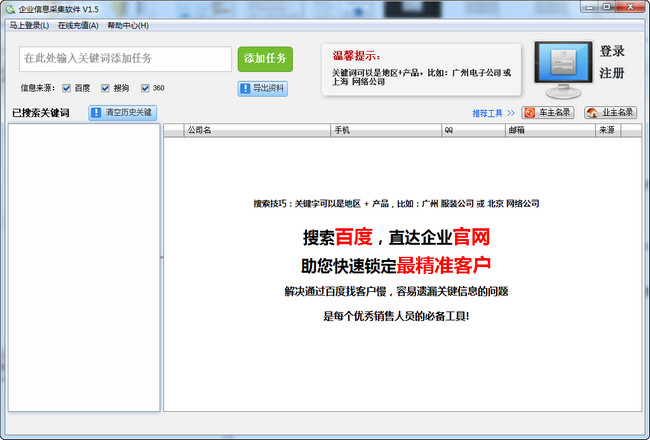Click the 登录 login link
This screenshot has width=650, height=440.
click(612, 51)
